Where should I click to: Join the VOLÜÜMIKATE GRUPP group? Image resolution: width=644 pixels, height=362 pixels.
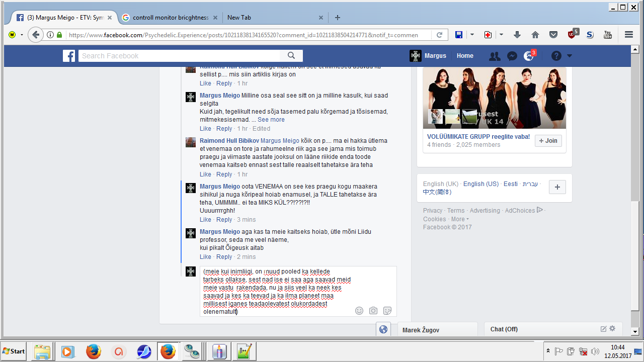click(x=548, y=141)
